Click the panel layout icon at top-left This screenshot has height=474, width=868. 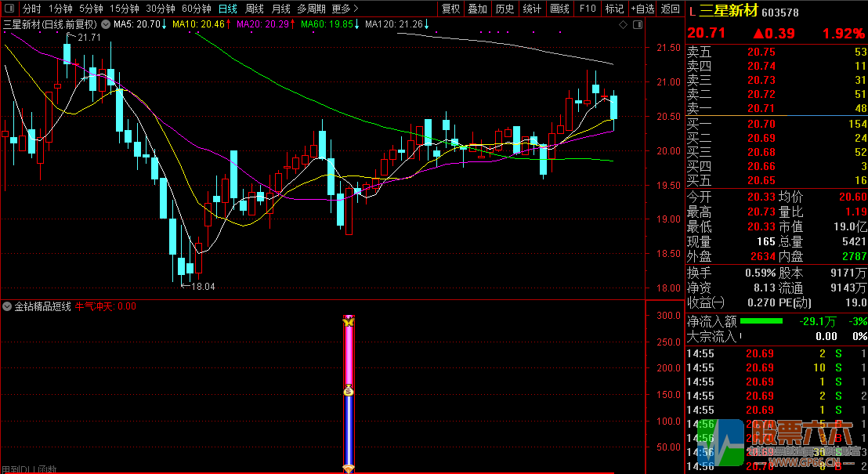point(9,9)
